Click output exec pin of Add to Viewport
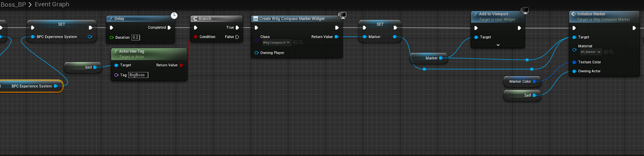The height and width of the screenshot is (156, 644). pos(519,28)
